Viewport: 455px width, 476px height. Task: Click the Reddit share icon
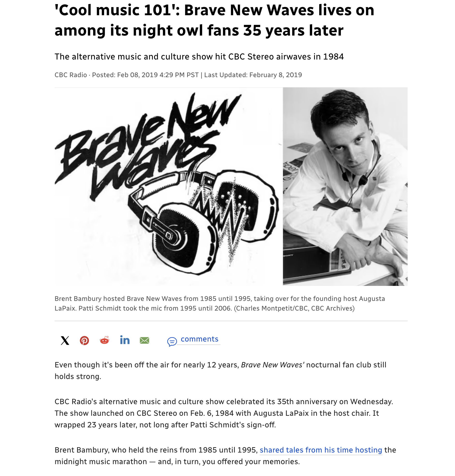(104, 340)
